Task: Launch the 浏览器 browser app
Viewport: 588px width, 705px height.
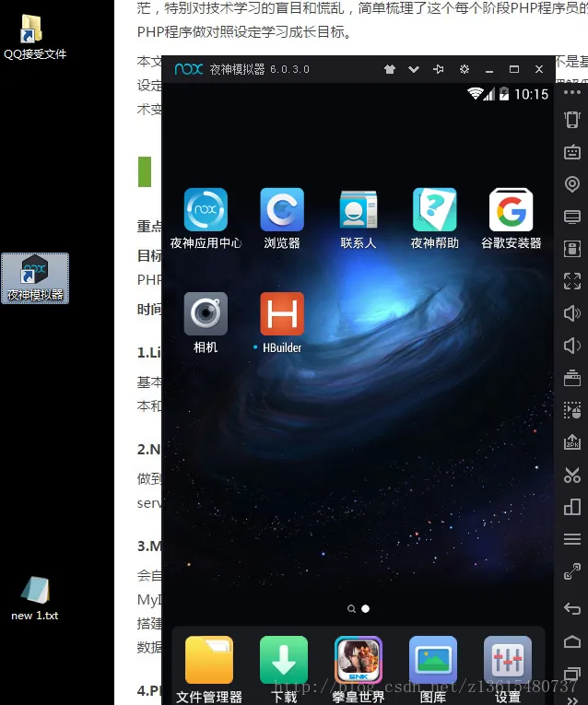Action: click(282, 210)
